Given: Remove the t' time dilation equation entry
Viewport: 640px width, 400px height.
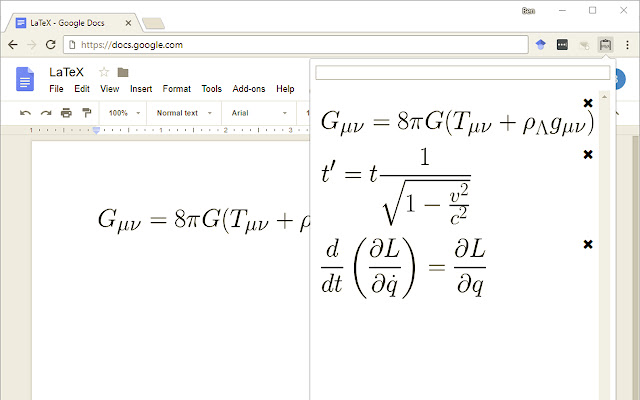Looking at the screenshot, I should coord(588,154).
